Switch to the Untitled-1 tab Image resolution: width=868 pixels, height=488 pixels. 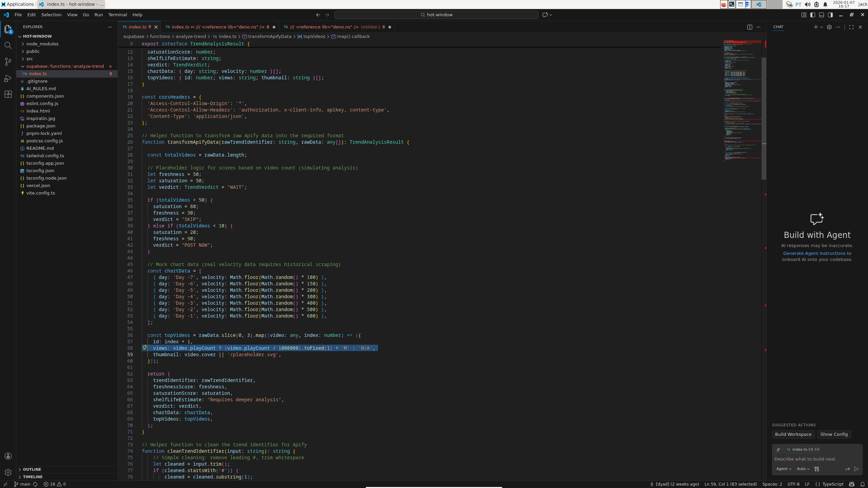click(x=337, y=27)
